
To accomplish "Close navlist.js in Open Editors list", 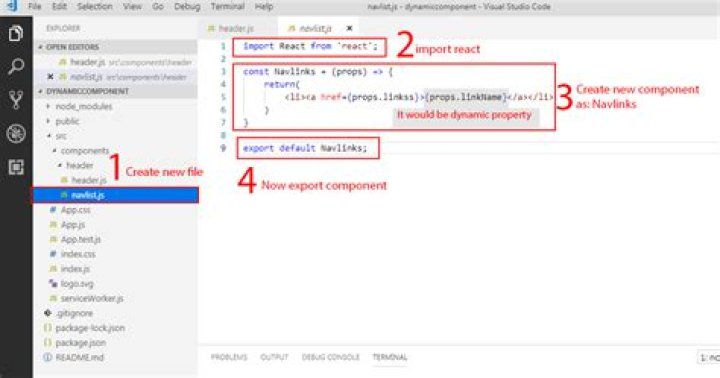I will coord(51,77).
